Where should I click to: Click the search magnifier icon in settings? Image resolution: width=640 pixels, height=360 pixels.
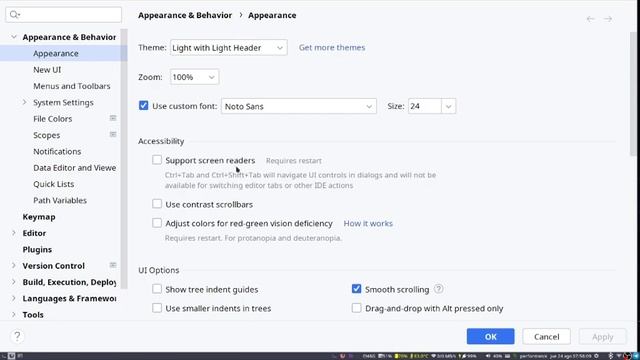click(x=15, y=15)
